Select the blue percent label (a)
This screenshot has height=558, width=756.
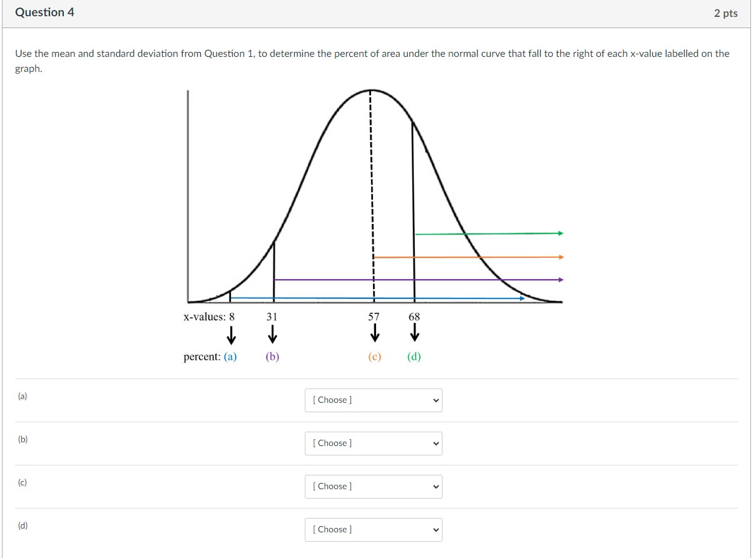232,357
